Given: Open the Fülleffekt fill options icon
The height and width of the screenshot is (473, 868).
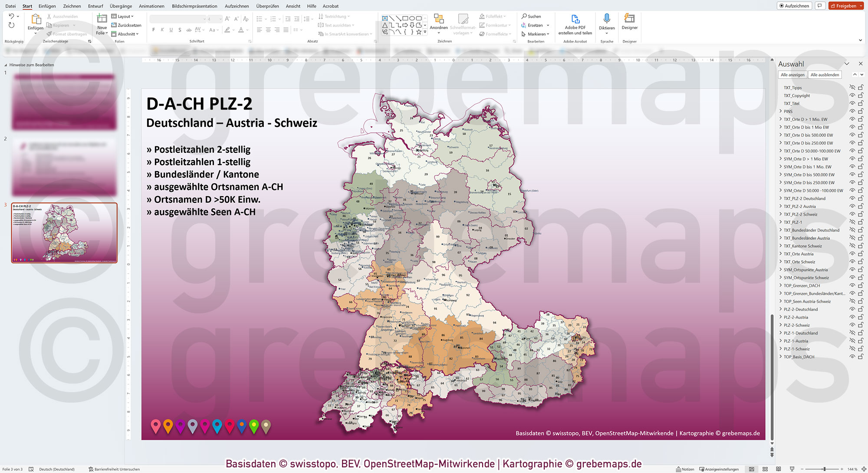Looking at the screenshot, I should pyautogui.click(x=482, y=16).
